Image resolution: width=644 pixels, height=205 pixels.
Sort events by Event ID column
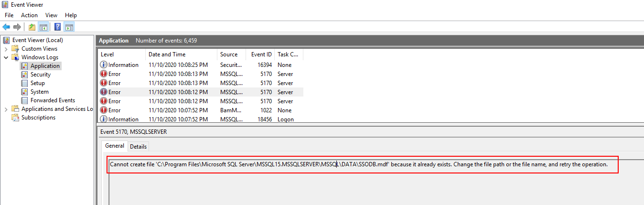click(261, 54)
